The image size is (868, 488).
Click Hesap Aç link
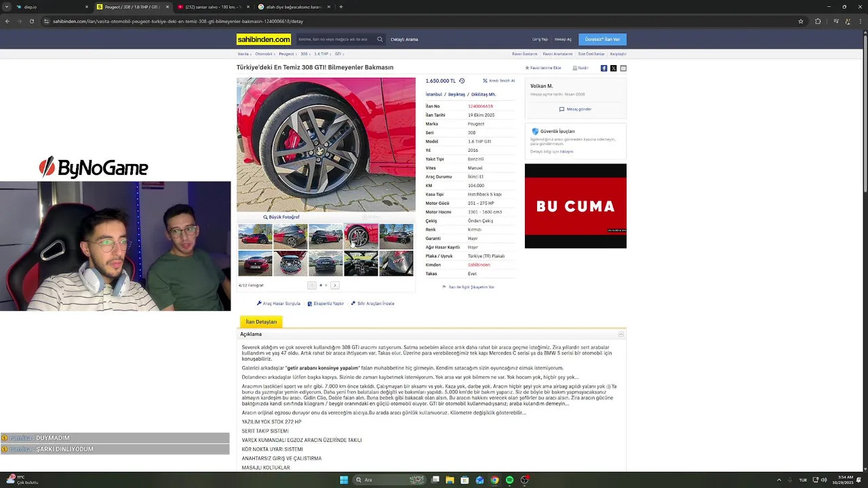[563, 39]
